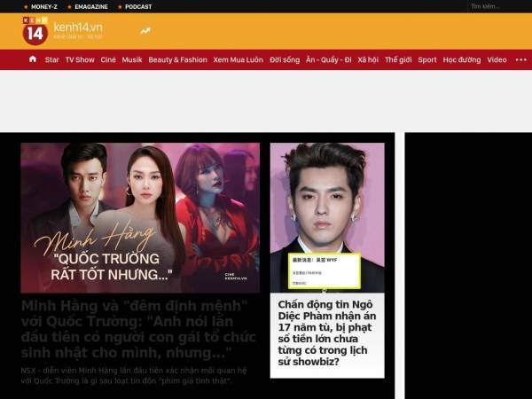Screen dimensions: 532x399
Task: Click the MONEY-Z link
Action: click(x=43, y=6)
